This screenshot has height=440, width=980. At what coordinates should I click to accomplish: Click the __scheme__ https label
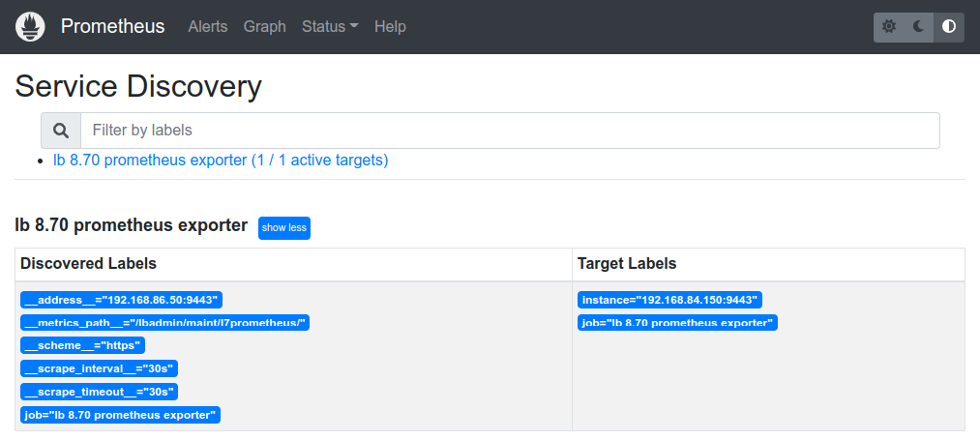click(82, 346)
